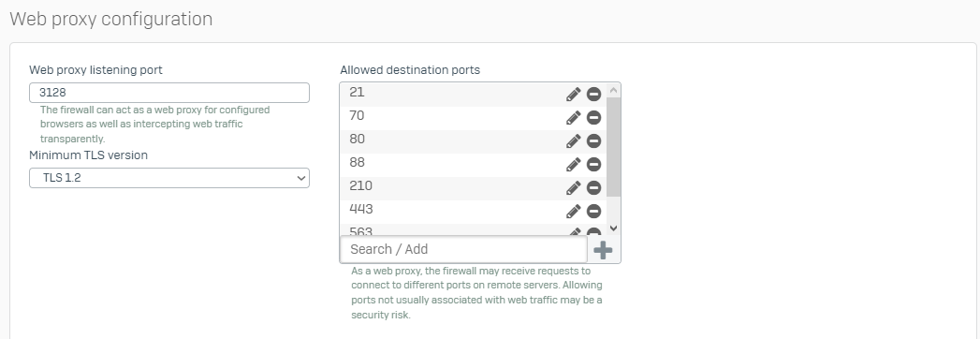
Task: Delete port 210 entry
Action: tap(593, 188)
